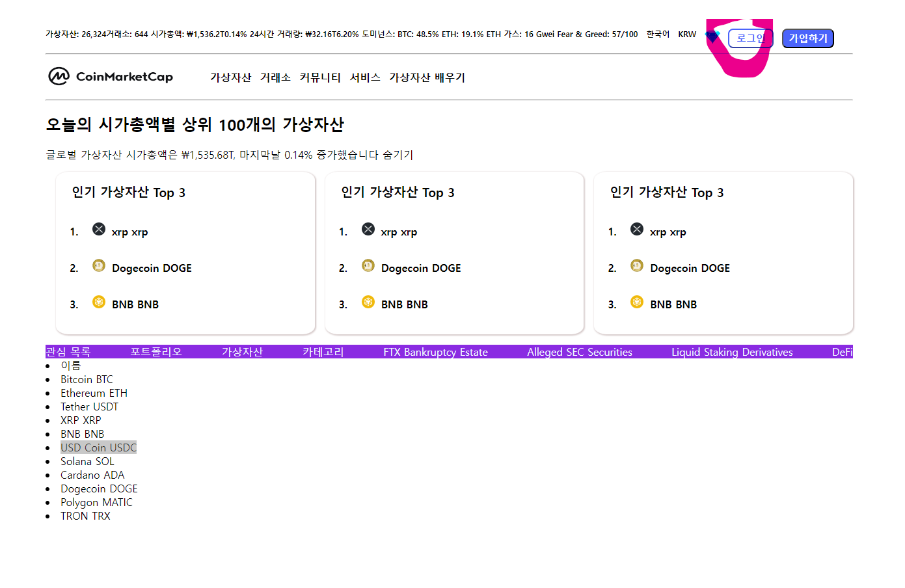Open the 커뮤니티 navigation menu
The width and height of the screenshot is (905, 588).
(x=320, y=77)
